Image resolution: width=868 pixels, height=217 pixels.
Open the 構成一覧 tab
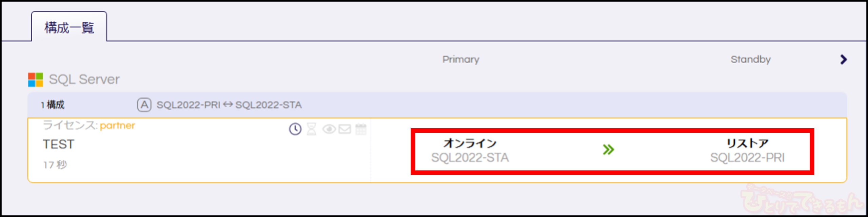click(x=69, y=27)
